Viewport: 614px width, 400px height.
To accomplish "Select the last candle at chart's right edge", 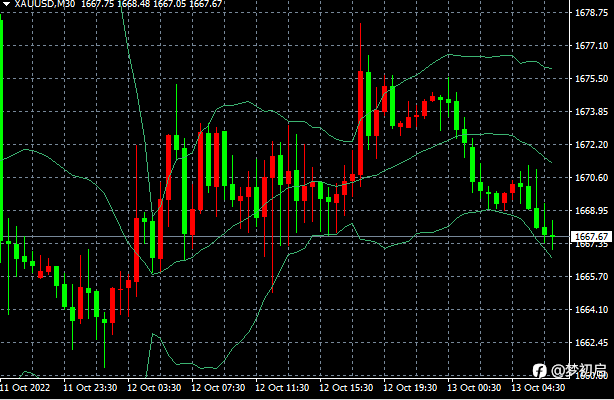I will click(553, 235).
